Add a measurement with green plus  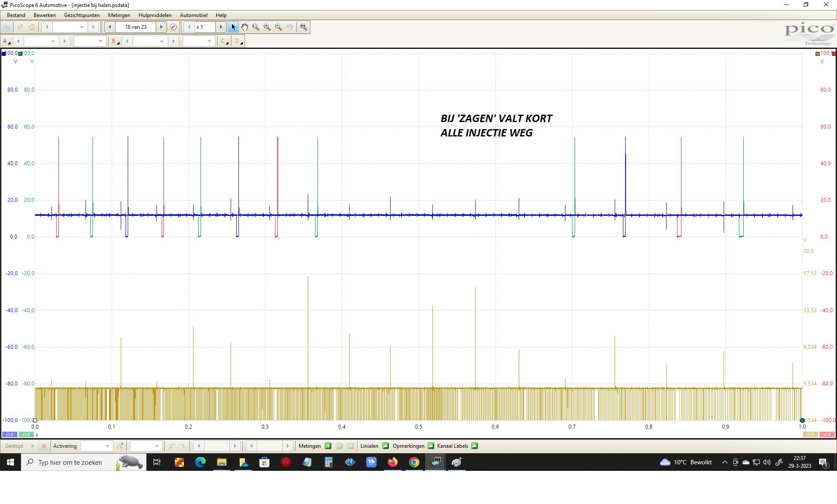point(328,446)
